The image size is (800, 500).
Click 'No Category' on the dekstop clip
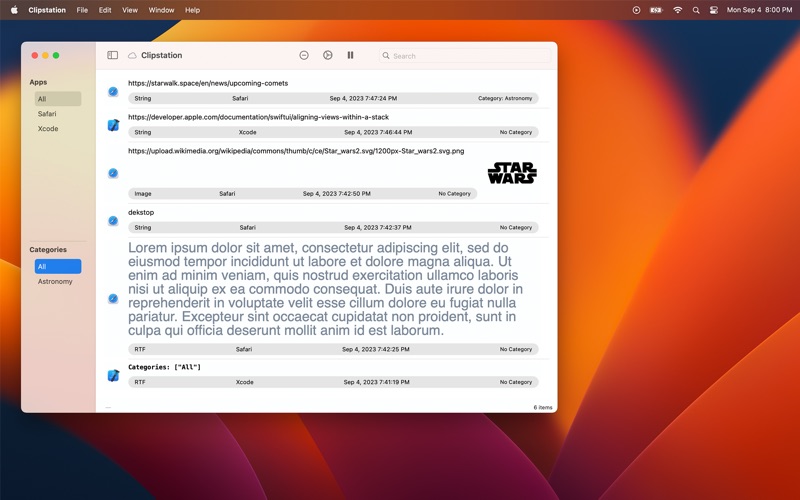point(515,228)
